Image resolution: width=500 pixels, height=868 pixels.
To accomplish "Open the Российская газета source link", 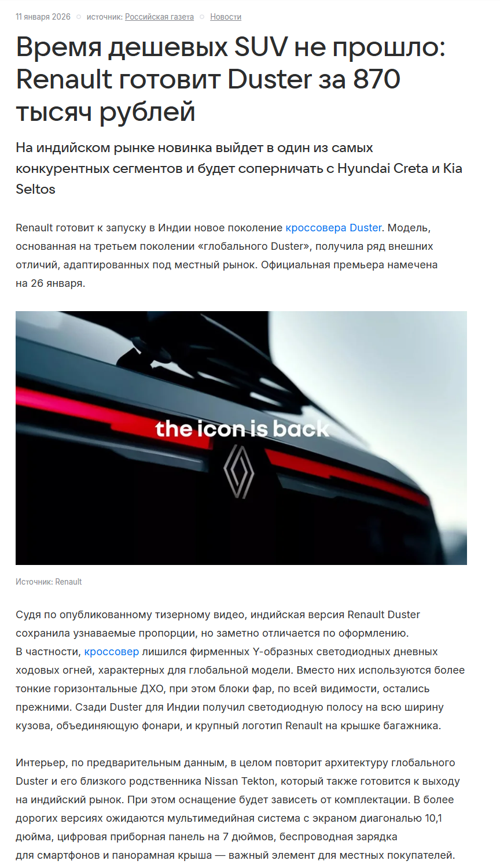I will tap(159, 17).
